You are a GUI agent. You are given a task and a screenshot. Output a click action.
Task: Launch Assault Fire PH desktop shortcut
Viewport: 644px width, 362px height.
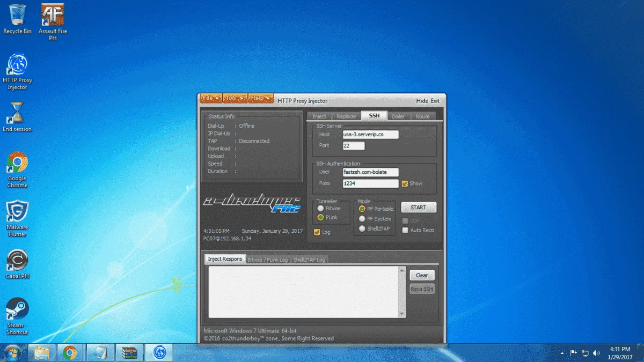point(52,23)
